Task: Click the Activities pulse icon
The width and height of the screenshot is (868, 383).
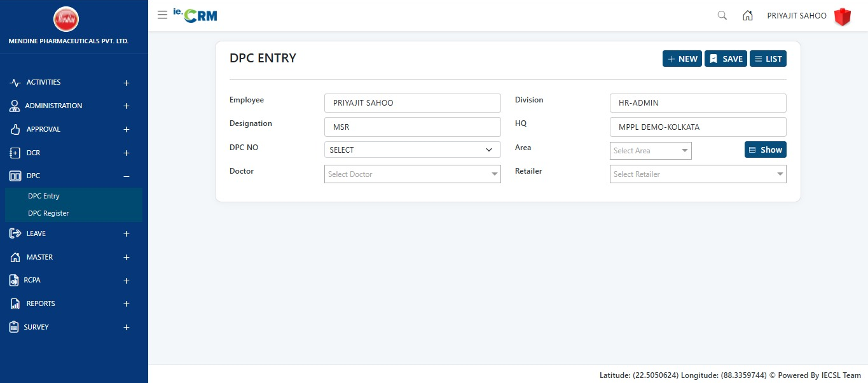Action: (15, 83)
